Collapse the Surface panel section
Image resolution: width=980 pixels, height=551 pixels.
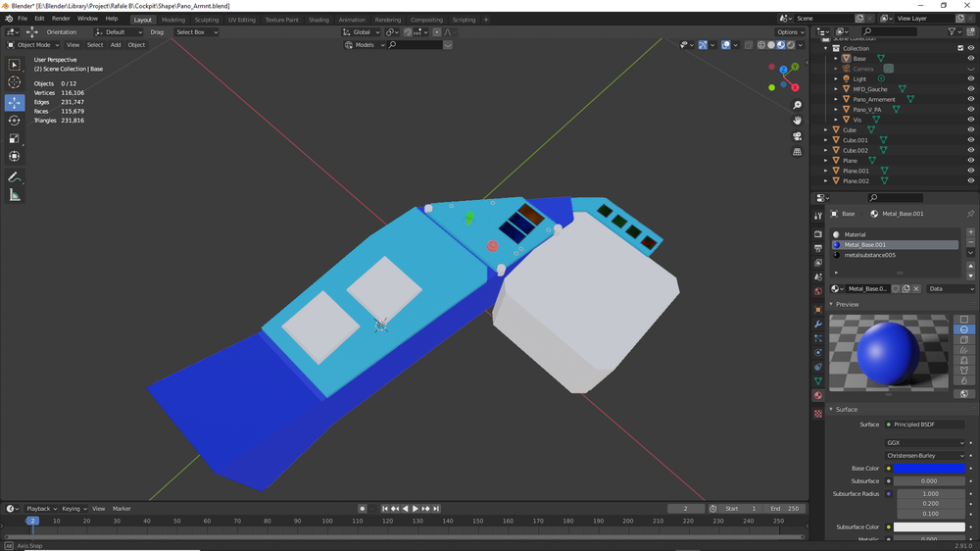click(846, 410)
